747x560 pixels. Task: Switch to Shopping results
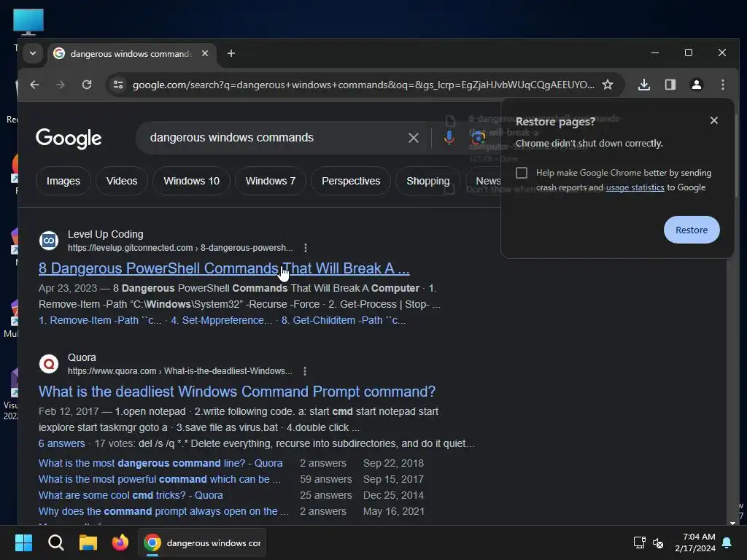tap(427, 181)
